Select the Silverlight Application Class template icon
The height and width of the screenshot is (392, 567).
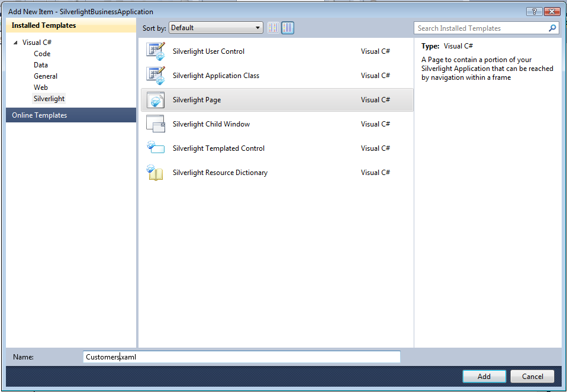click(x=154, y=76)
